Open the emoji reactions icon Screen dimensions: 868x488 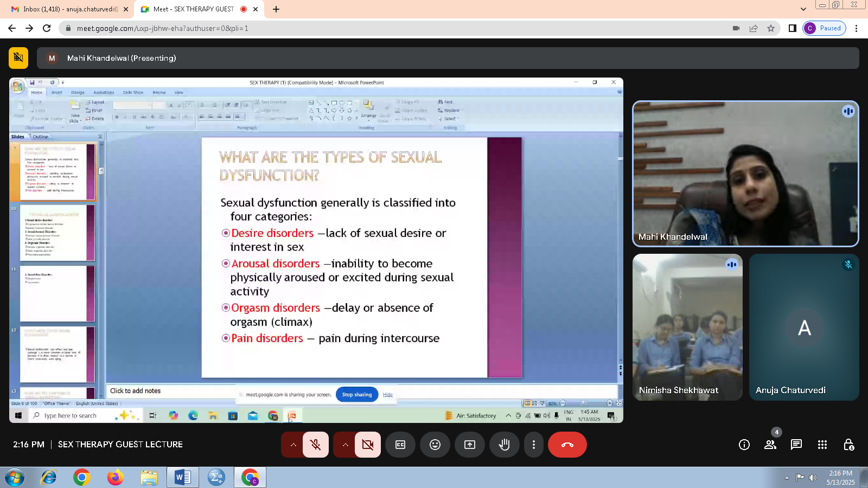pyautogui.click(x=435, y=445)
